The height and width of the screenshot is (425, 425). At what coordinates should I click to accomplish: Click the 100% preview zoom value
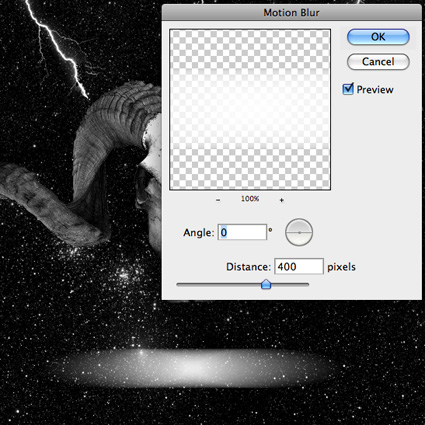[x=250, y=199]
